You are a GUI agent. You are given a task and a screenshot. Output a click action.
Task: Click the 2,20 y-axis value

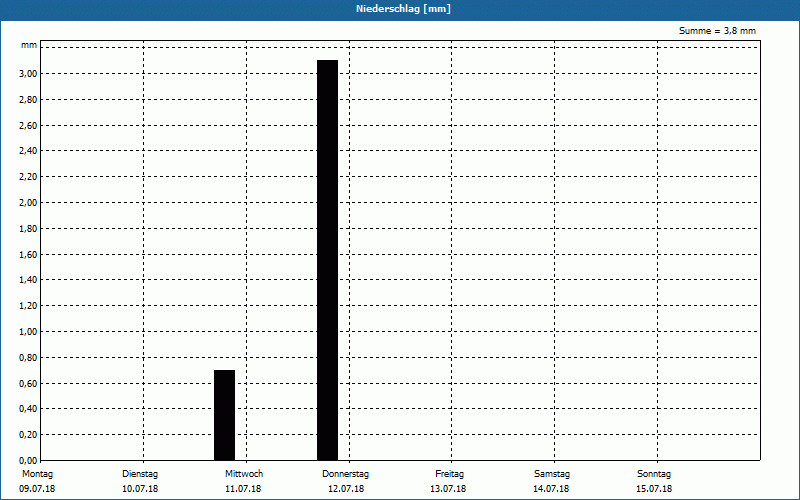coord(28,177)
